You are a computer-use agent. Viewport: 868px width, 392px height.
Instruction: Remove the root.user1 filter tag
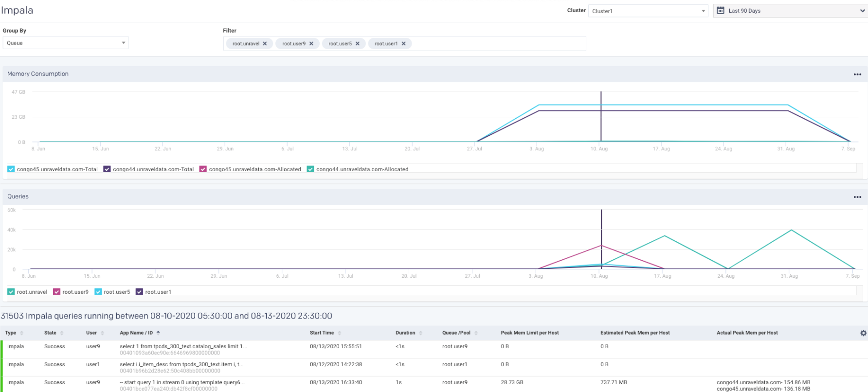tap(404, 44)
